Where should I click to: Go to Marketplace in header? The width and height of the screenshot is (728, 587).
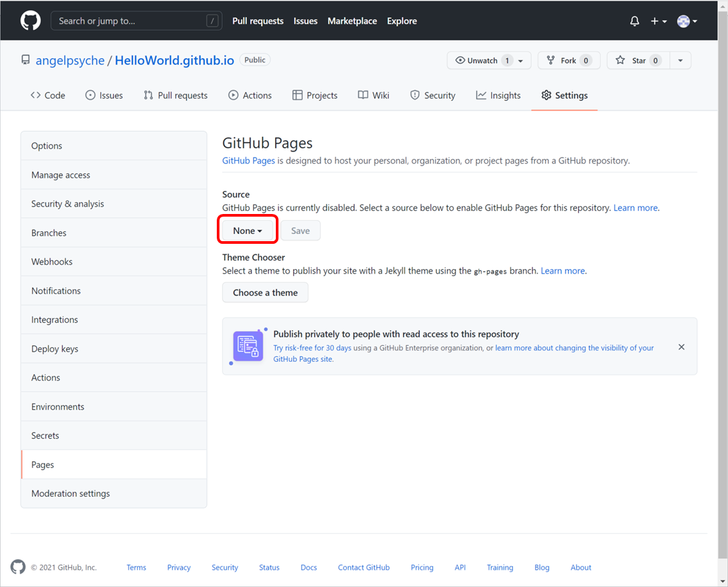pyautogui.click(x=352, y=21)
